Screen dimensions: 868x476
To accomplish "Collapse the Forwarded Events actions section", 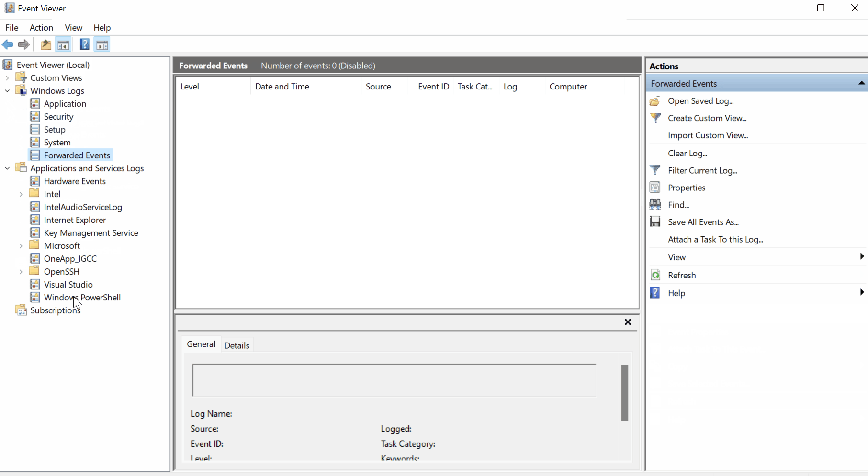I will (861, 83).
